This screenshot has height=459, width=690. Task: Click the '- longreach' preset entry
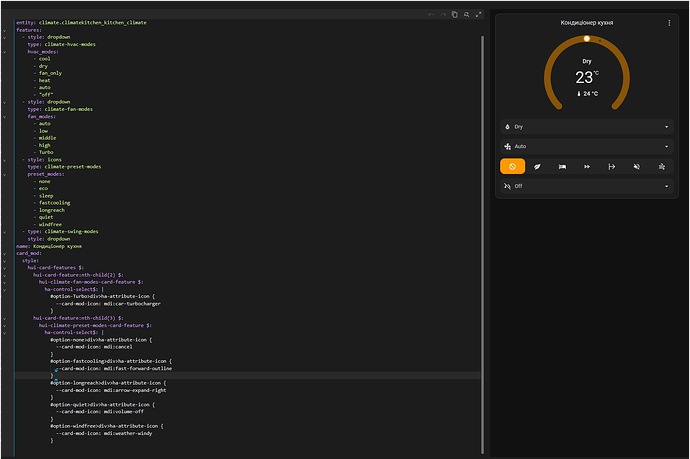pos(49,210)
